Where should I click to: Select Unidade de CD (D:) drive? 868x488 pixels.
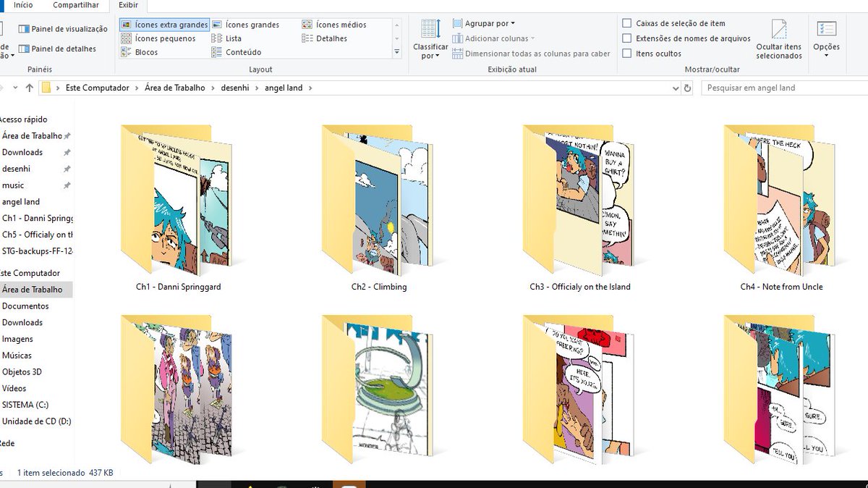(37, 421)
